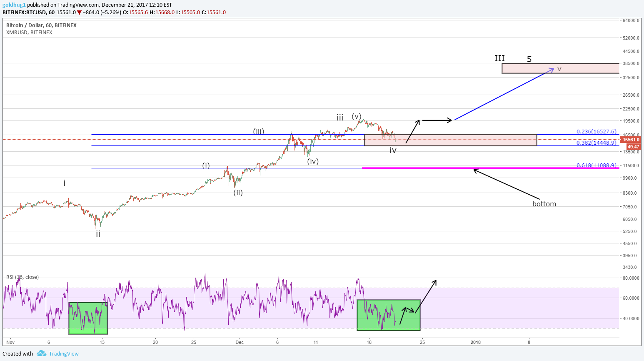Click the 'bottom' annotation text

544,204
